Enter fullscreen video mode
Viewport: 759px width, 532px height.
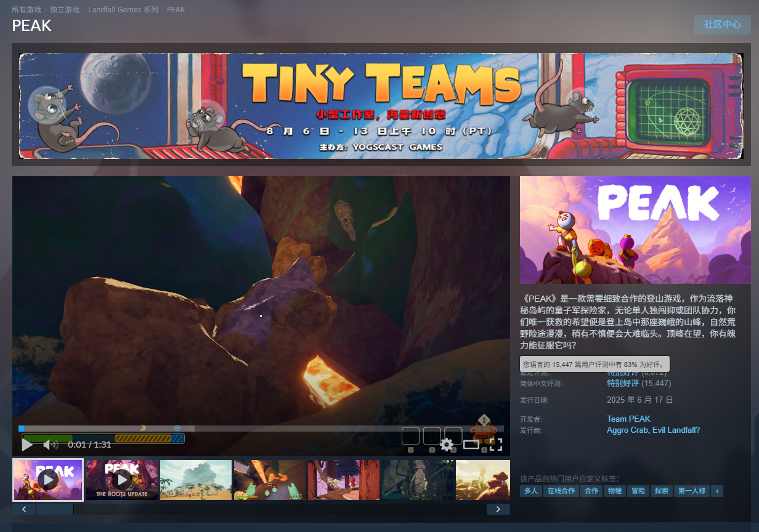[x=496, y=445]
